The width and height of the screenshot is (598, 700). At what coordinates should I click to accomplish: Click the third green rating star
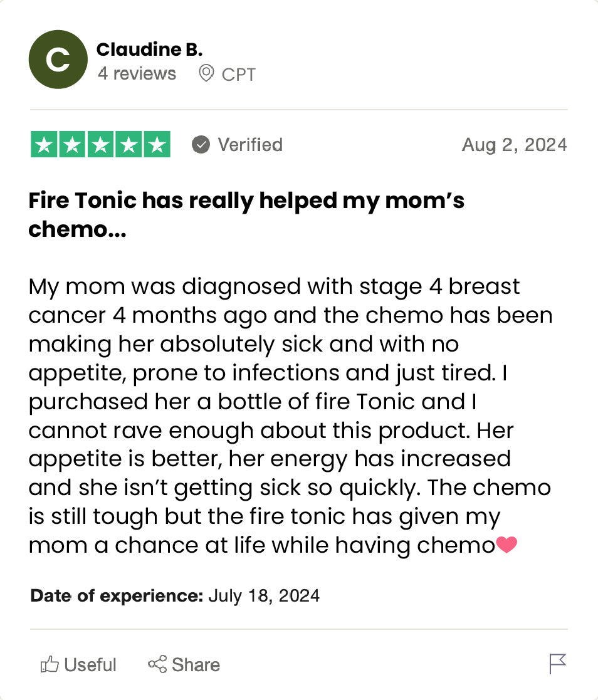pos(100,145)
